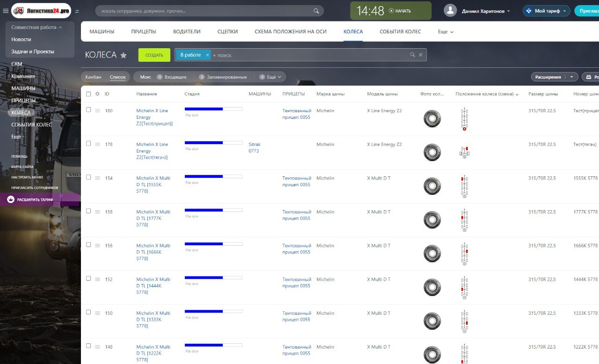Expand the Ещё counters dropdown
599x364 pixels.
pos(274,77)
